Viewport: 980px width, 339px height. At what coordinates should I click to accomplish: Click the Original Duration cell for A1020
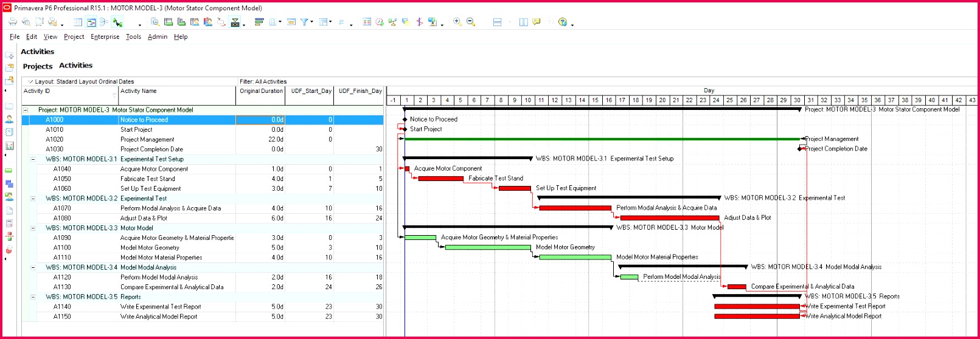[261, 139]
